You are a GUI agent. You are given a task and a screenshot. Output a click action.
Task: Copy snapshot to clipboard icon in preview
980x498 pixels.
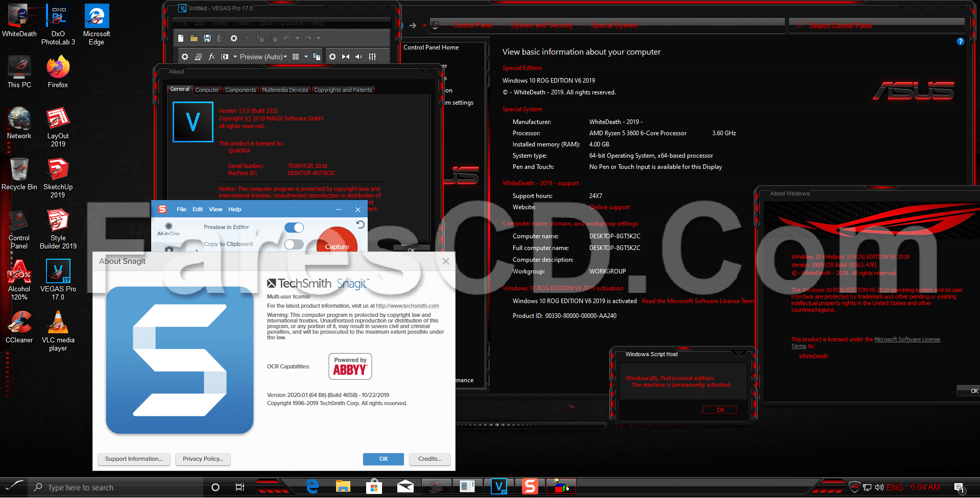tap(317, 57)
